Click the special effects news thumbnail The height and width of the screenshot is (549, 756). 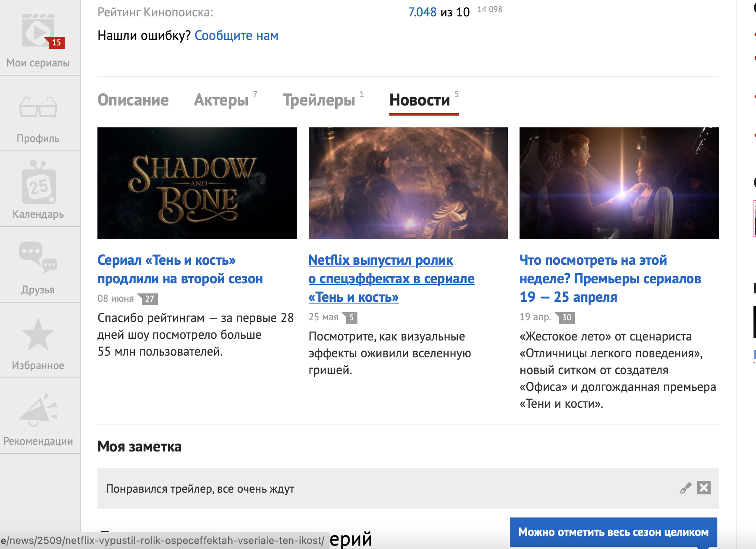tap(408, 183)
